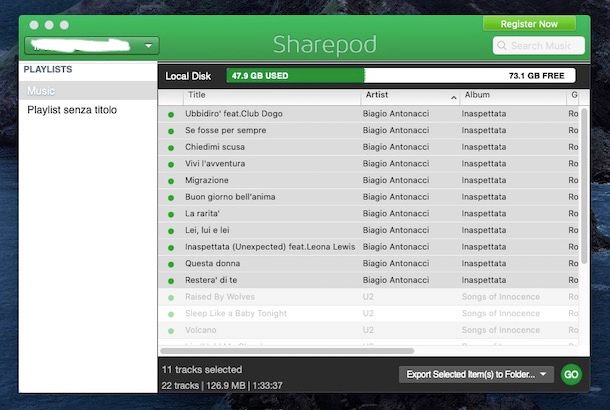Viewport: 610px width, 410px height.
Task: Click Songs of Innocence in Raised By Wolves row
Action: click(501, 297)
